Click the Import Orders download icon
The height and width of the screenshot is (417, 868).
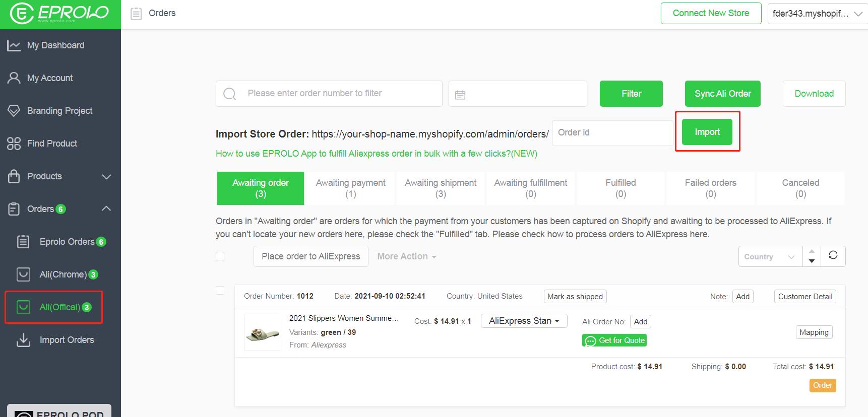[x=23, y=340]
